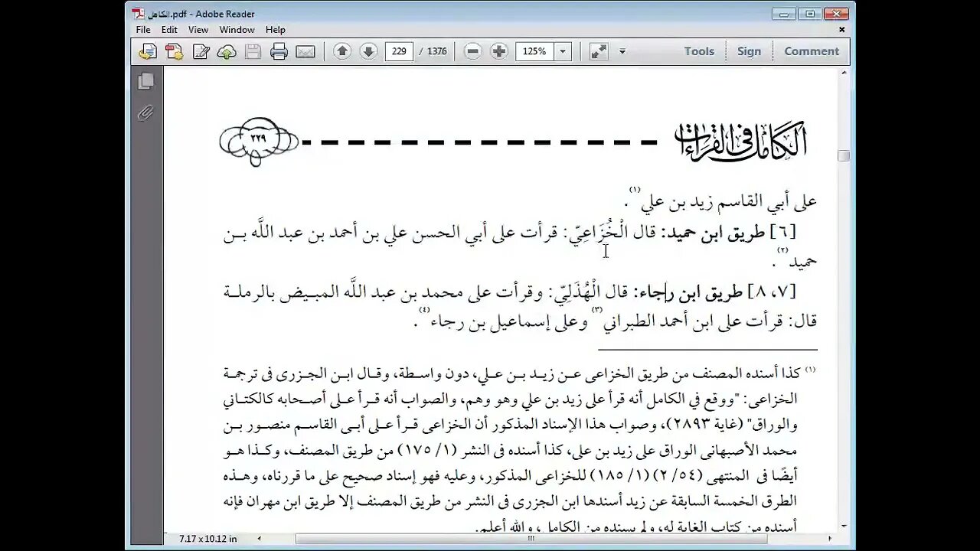Click the sign/edit document toolbar icon
Image resolution: width=980 pixels, height=551 pixels.
201,51
